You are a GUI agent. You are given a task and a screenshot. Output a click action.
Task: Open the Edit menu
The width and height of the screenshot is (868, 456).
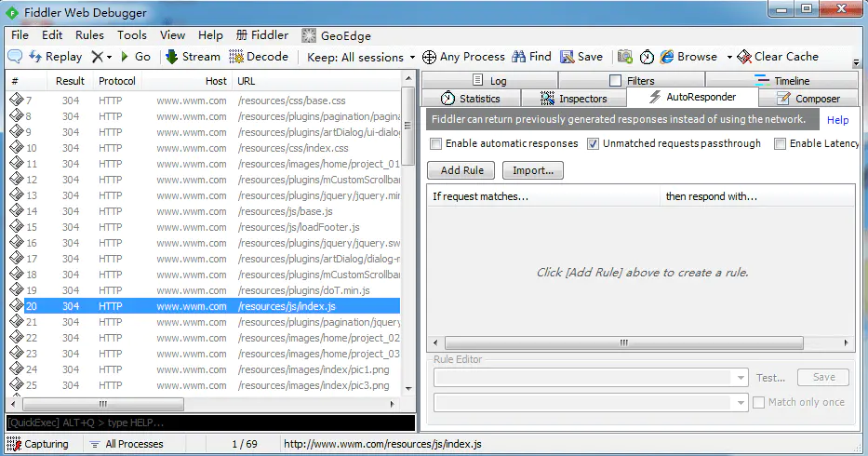click(x=52, y=35)
